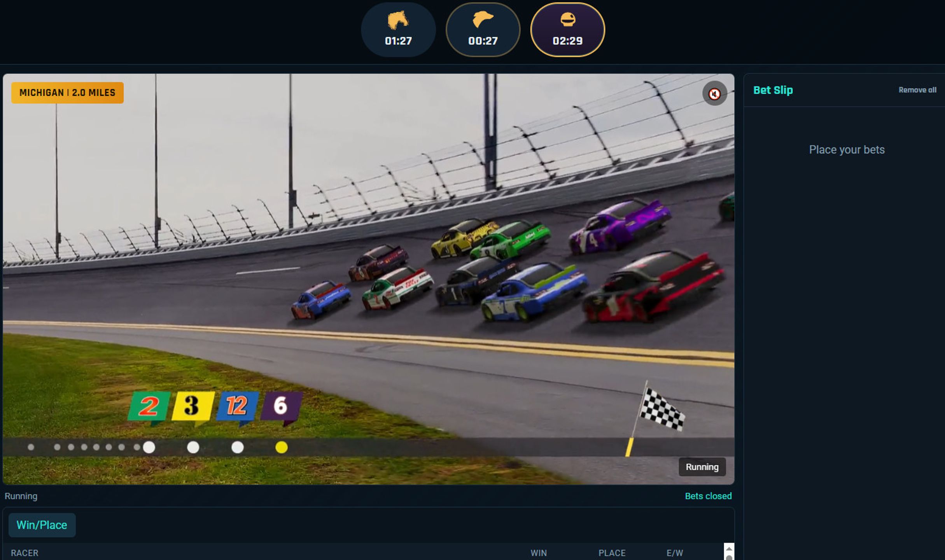Click the WIN column header
Viewport: 945px width, 560px height.
coord(539,553)
